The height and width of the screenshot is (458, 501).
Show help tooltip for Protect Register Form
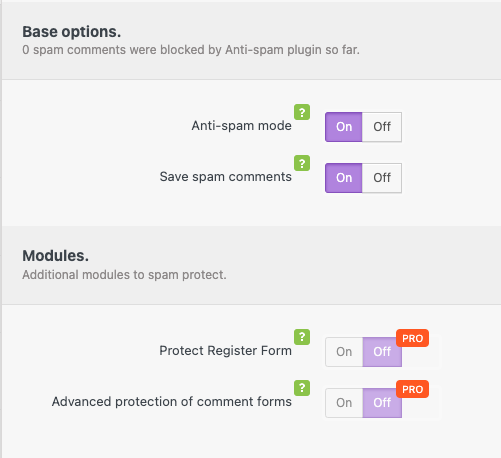pyautogui.click(x=302, y=337)
